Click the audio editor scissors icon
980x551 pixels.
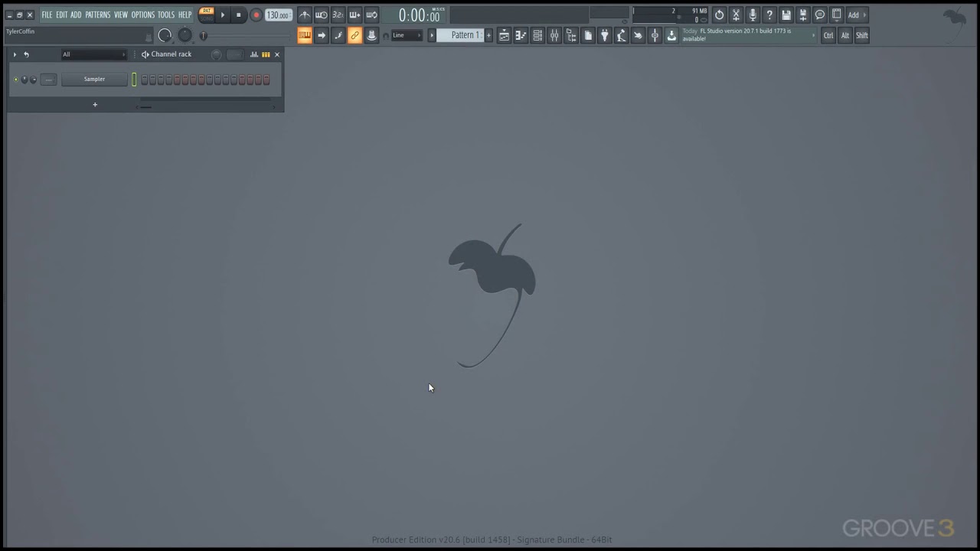[x=736, y=15]
